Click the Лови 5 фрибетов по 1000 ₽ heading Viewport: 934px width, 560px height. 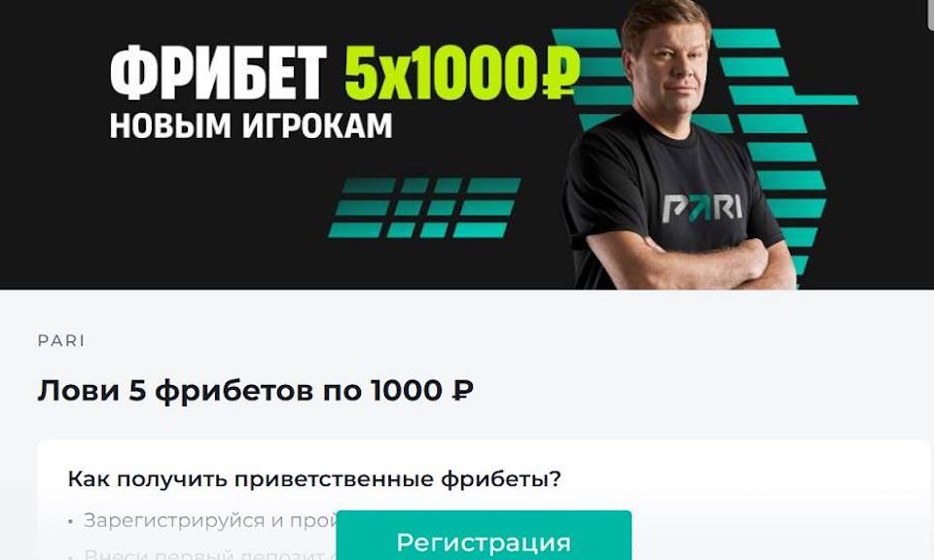(256, 391)
